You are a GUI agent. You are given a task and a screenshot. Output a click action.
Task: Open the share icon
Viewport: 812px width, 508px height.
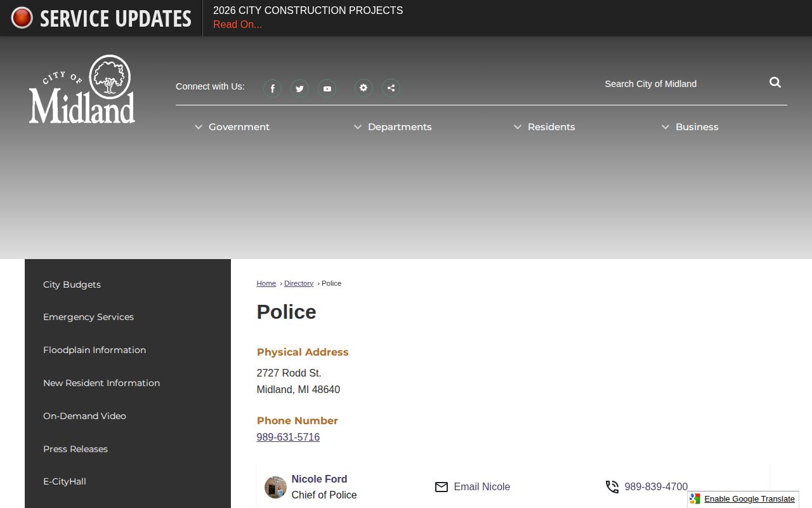[x=391, y=88]
